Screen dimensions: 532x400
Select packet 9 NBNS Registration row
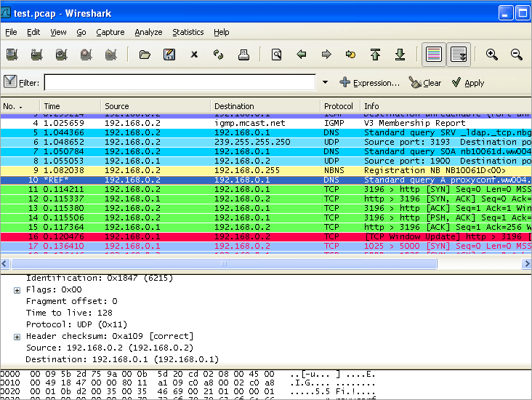pyautogui.click(x=266, y=170)
